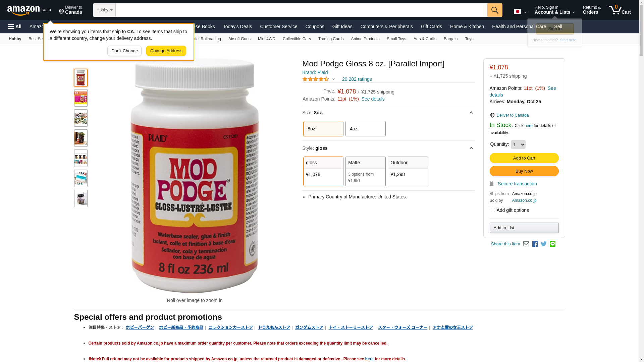Open Today's Deals in navigation bar
Viewport: 644px width, 362px height.
(x=237, y=26)
